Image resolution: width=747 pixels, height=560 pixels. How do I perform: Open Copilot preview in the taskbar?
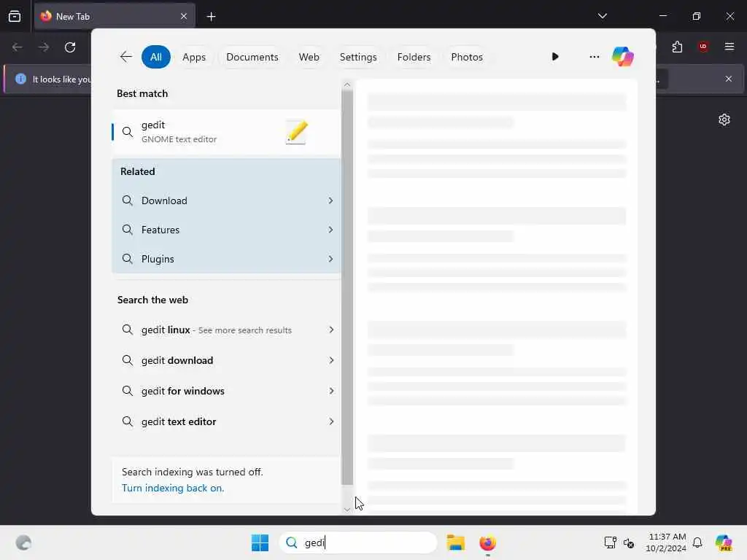(724, 542)
